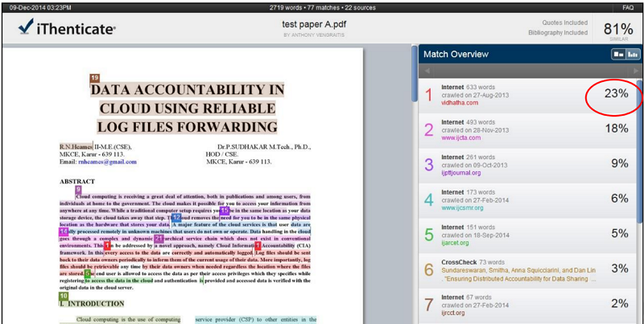Click the large red number 1 in match list
Viewport: 644px width, 324px height.
(x=429, y=95)
